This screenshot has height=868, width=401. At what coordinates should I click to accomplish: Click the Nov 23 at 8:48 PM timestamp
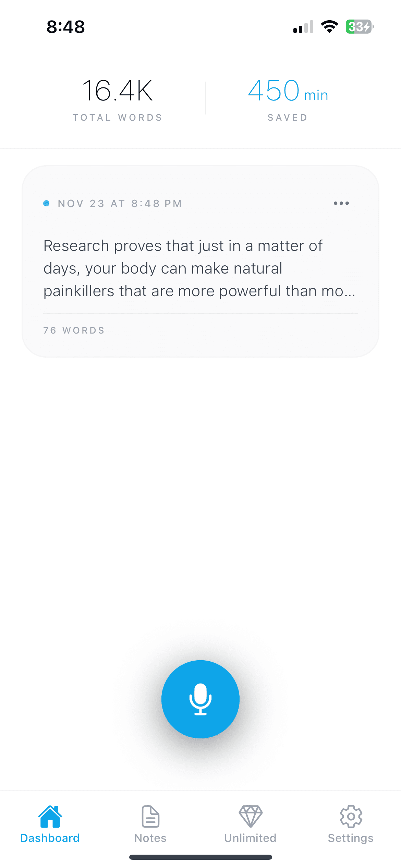coord(120,204)
